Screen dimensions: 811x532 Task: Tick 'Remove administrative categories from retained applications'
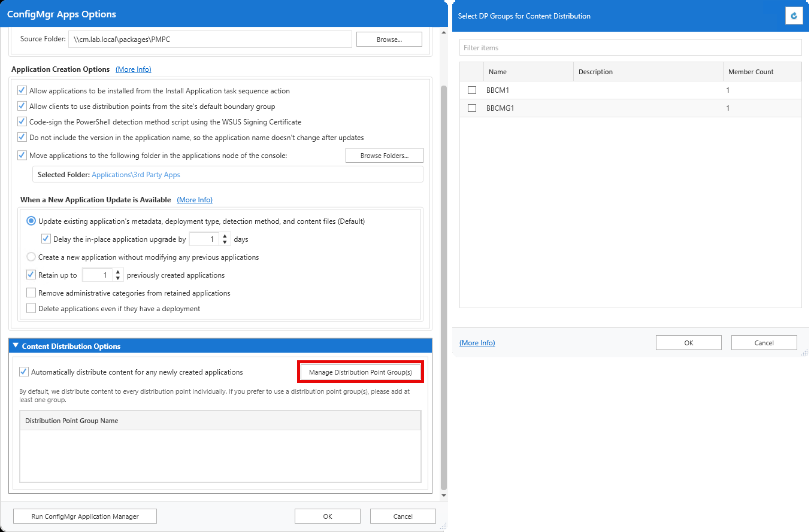point(31,293)
